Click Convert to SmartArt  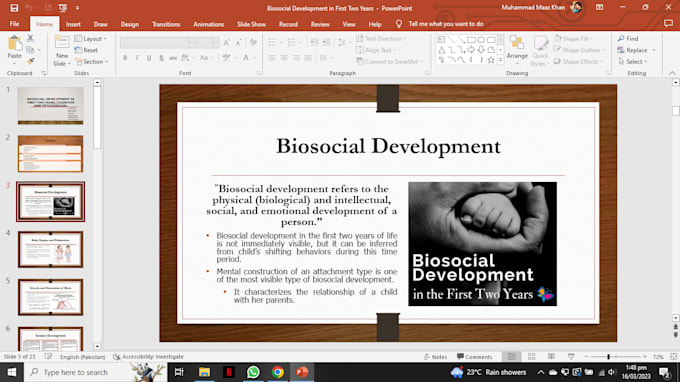click(389, 62)
